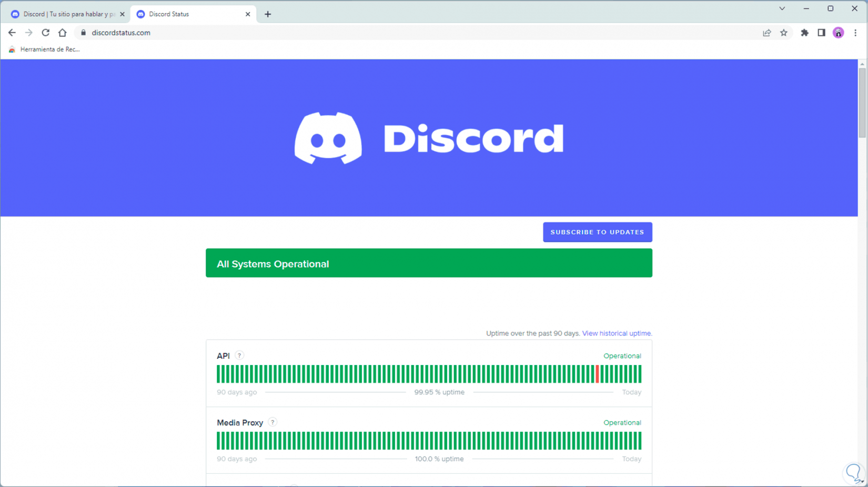Expand the tab search dropdown arrow
This screenshot has height=487, width=868.
(782, 8)
